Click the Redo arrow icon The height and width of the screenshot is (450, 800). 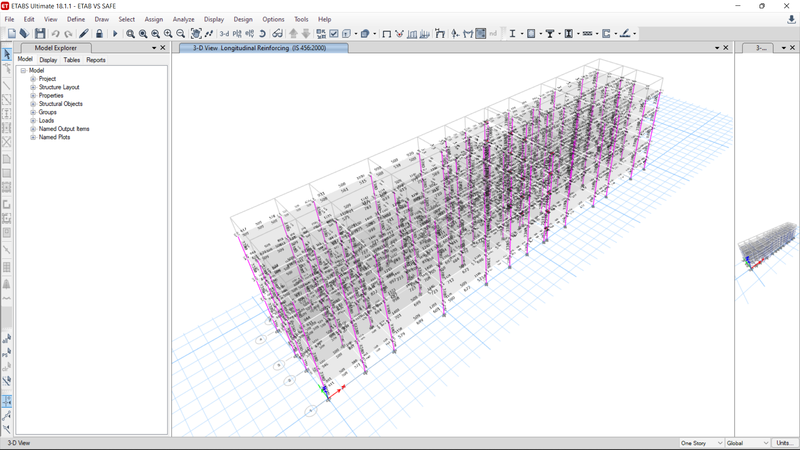click(68, 34)
